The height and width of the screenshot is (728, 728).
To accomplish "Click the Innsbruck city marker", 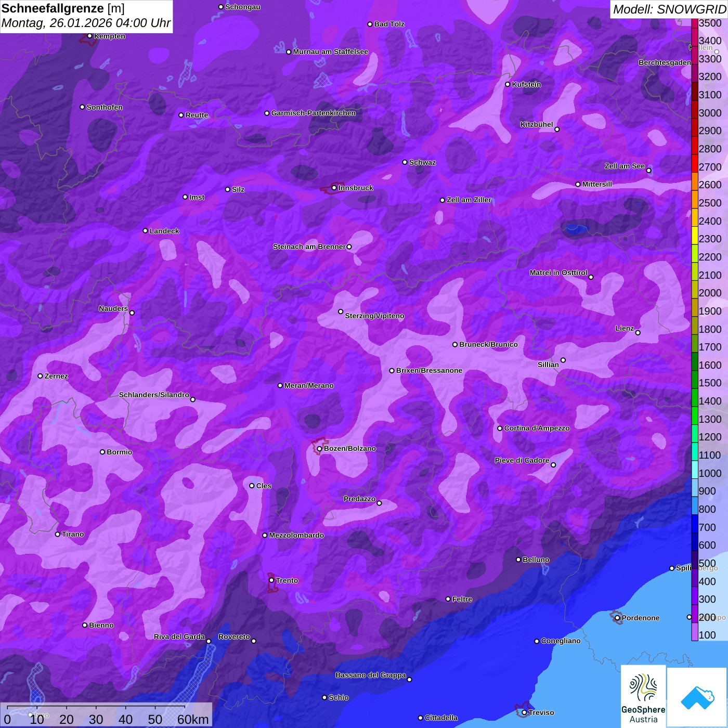I will pos(334,188).
